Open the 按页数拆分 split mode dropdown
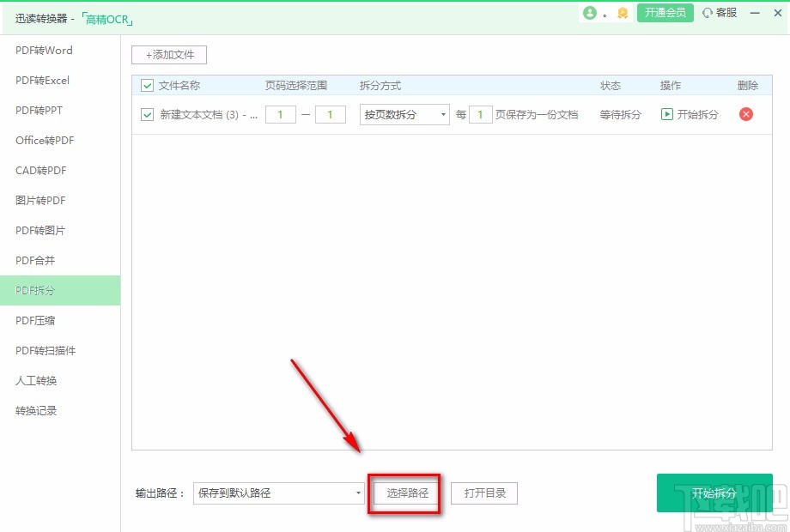This screenshot has width=790, height=532. 404,114
